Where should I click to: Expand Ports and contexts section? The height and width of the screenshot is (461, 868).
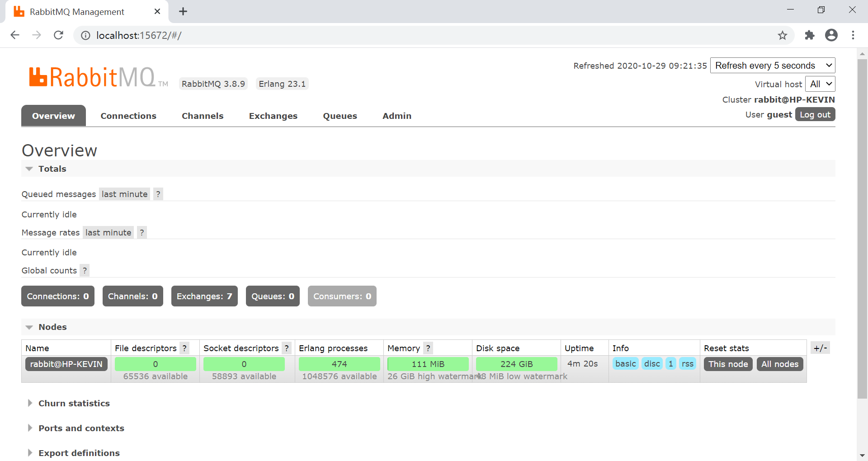click(x=75, y=428)
